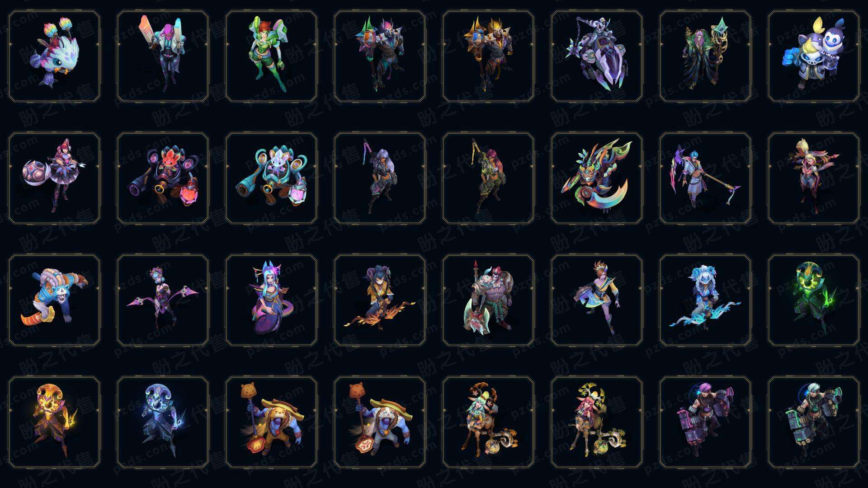The width and height of the screenshot is (868, 488).
Task: Choose the teal mech with white rabbit pilot
Action: click(271, 178)
